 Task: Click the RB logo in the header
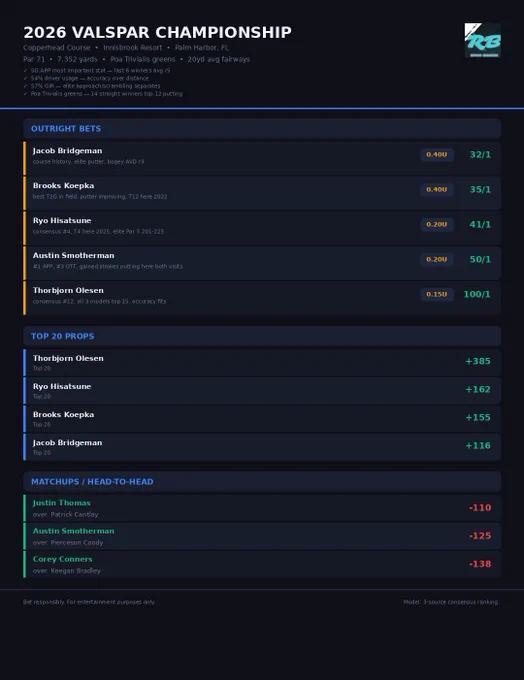pos(482,40)
